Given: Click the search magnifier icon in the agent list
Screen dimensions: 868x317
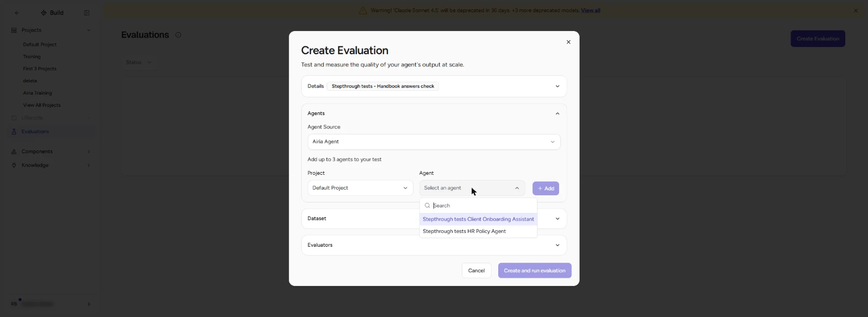Looking at the screenshot, I should point(427,206).
